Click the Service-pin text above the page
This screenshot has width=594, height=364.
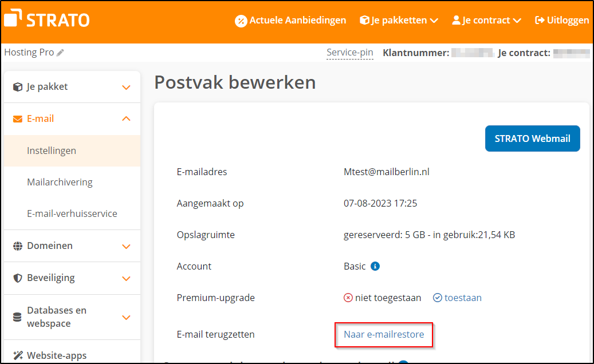[x=349, y=52]
